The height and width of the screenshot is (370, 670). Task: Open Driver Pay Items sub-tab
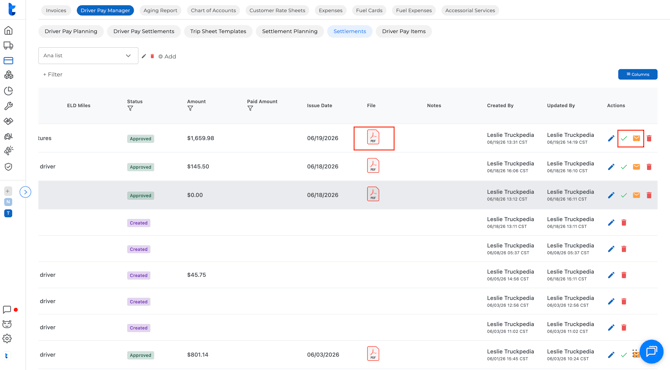pyautogui.click(x=404, y=31)
